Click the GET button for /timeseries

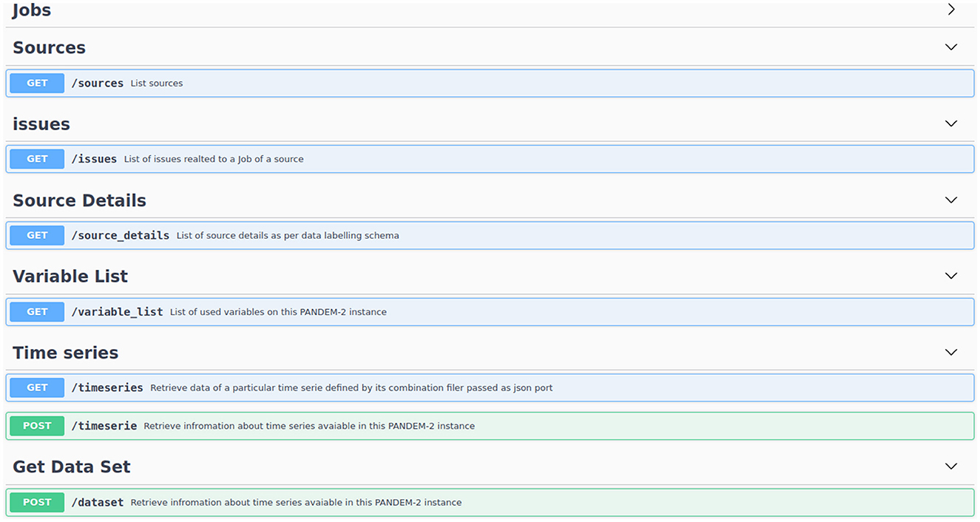(x=37, y=387)
